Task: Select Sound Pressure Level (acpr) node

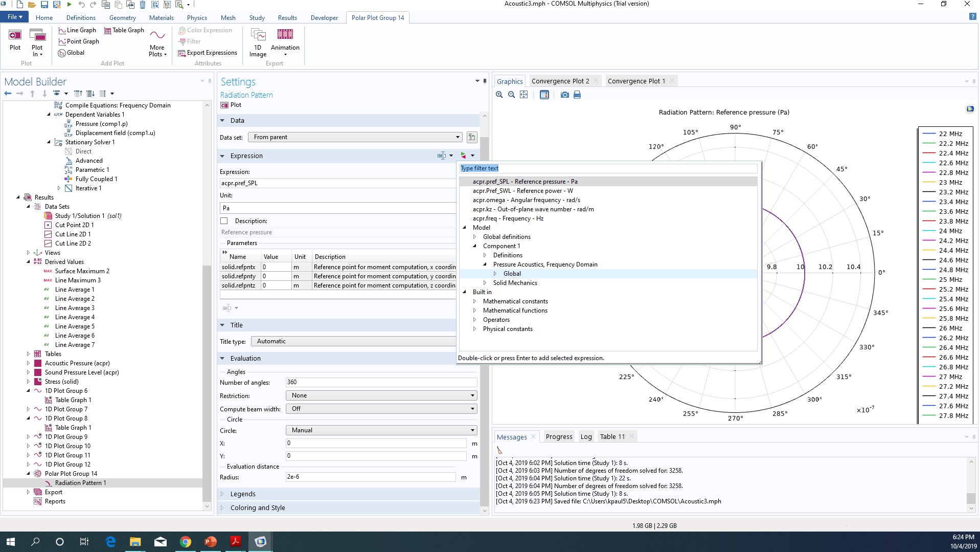Action: 82,372
